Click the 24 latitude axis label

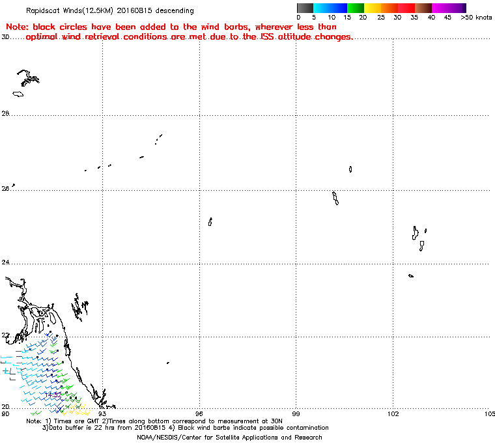(5, 262)
